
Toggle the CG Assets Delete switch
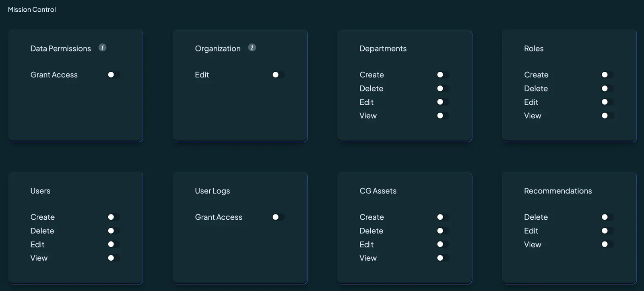click(x=443, y=231)
